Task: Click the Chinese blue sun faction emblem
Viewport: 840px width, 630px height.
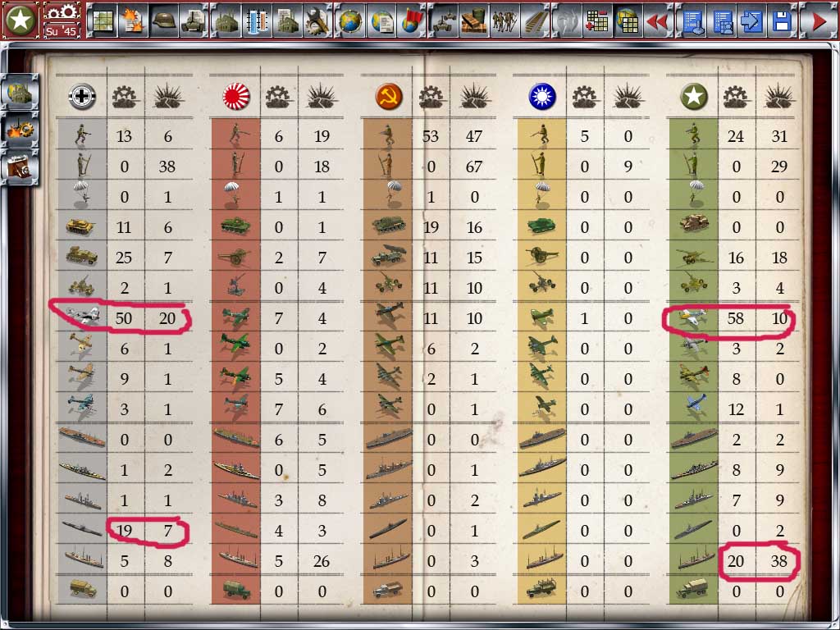Action: (541, 97)
